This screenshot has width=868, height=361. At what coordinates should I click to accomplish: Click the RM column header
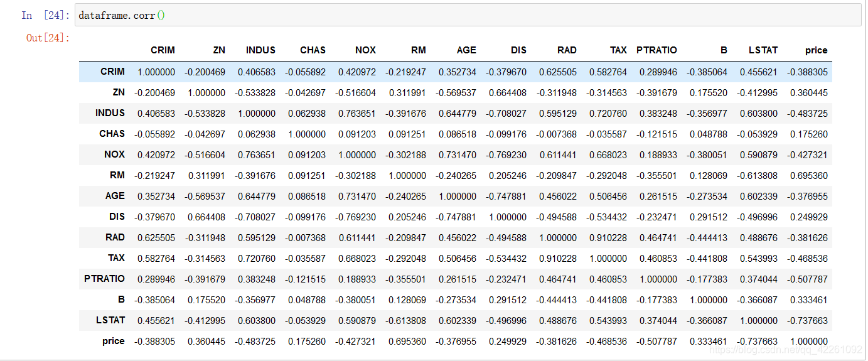click(x=419, y=50)
